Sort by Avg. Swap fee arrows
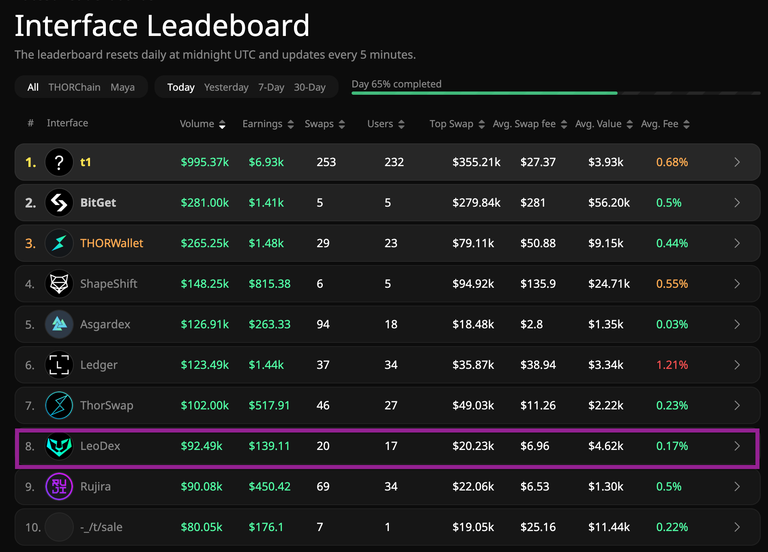Screen dimensions: 768x552 pos(564,124)
